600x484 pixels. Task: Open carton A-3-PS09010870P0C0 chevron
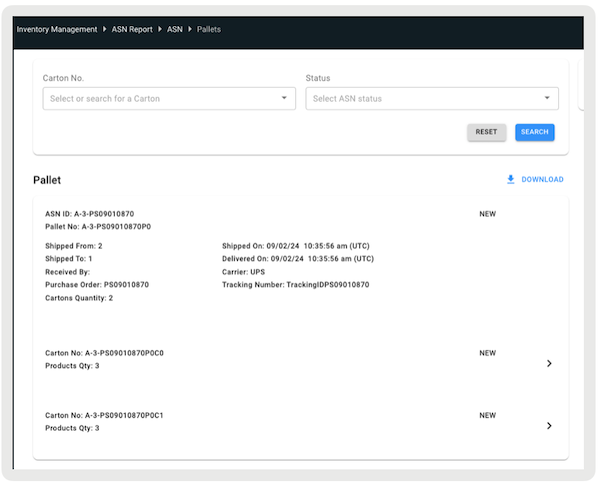pyautogui.click(x=549, y=363)
